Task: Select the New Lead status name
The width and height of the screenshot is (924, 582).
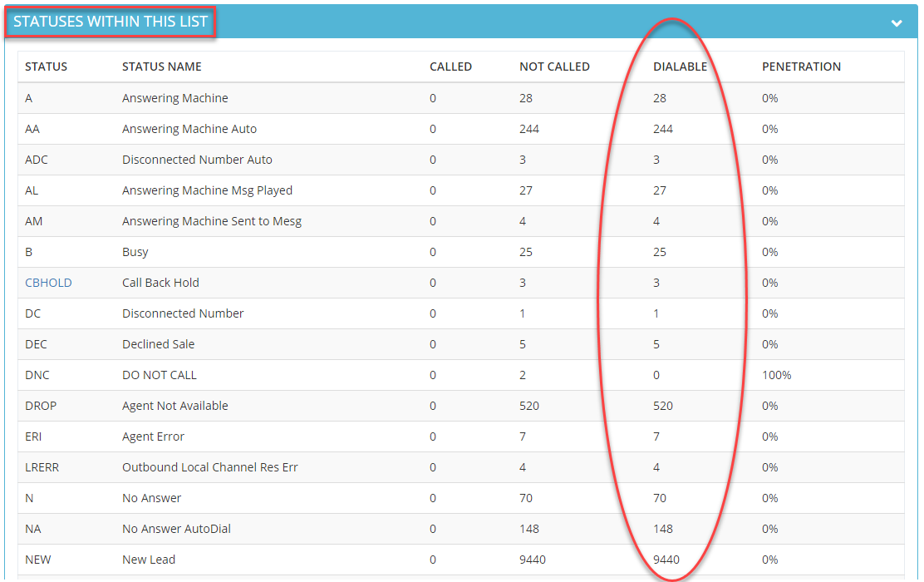Action: pyautogui.click(x=149, y=560)
